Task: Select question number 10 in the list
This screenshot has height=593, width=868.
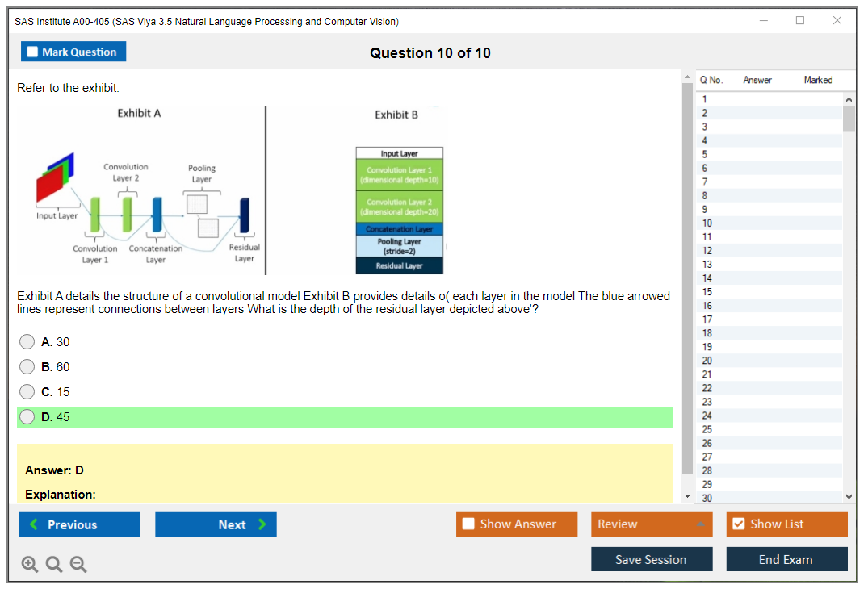Action: click(x=707, y=223)
